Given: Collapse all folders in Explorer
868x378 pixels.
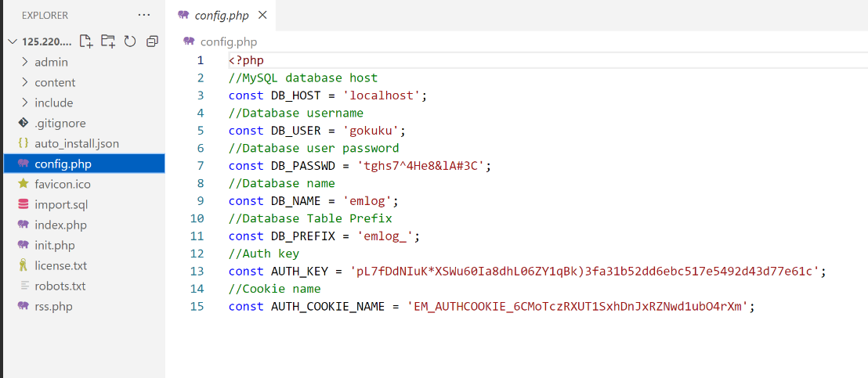Looking at the screenshot, I should [152, 41].
